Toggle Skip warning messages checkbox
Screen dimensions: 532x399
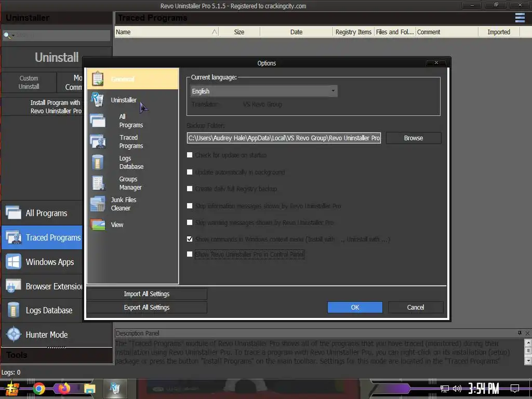190,222
